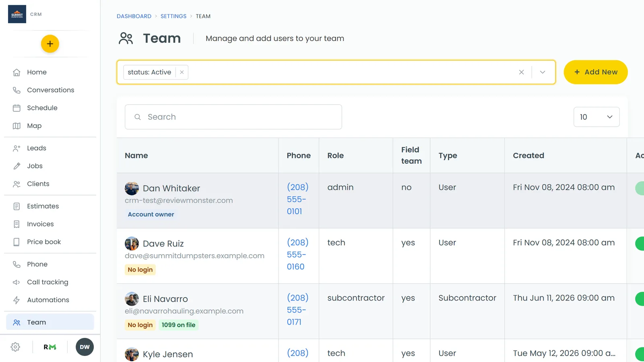The width and height of the screenshot is (644, 362).
Task: Open Leads section
Action: [50, 148]
